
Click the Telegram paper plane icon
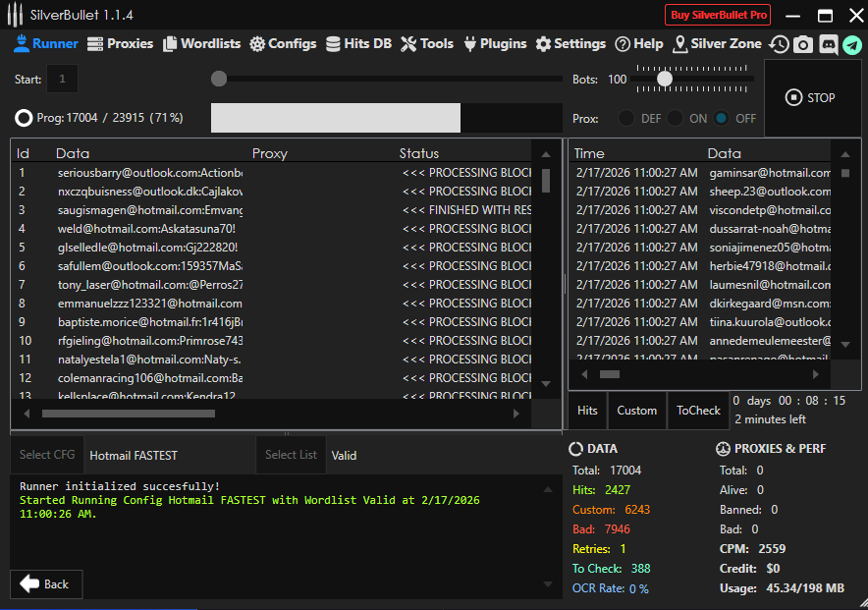coord(851,44)
